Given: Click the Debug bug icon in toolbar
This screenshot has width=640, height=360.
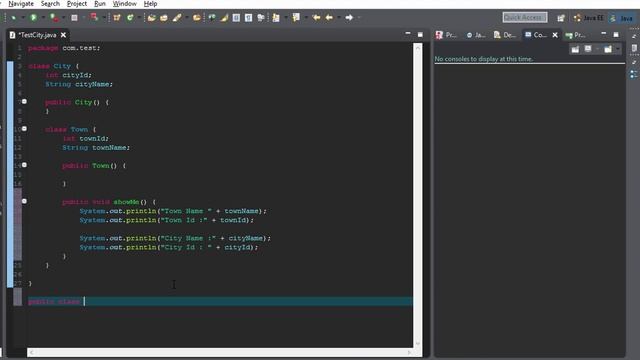Looking at the screenshot, I should tap(13, 18).
